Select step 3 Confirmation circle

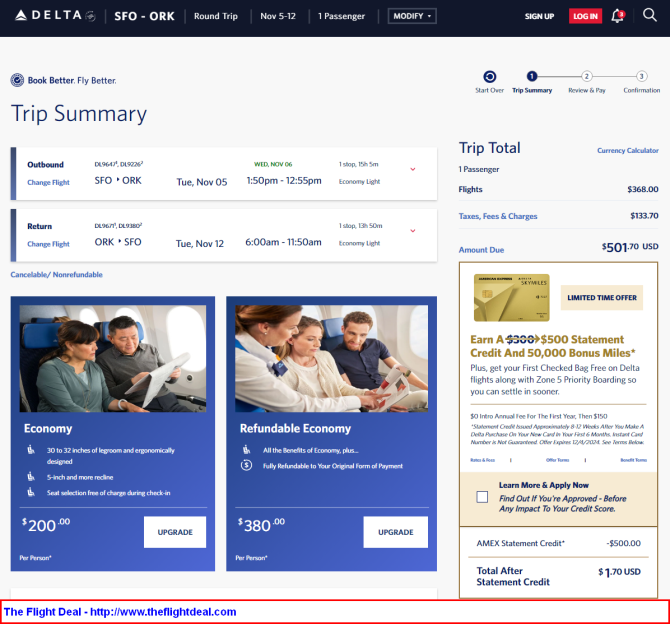641,76
